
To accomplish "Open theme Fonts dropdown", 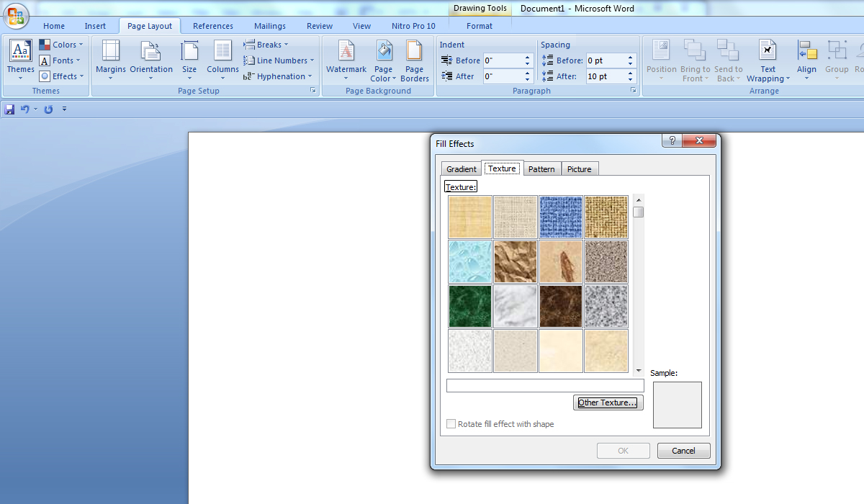I will 60,60.
